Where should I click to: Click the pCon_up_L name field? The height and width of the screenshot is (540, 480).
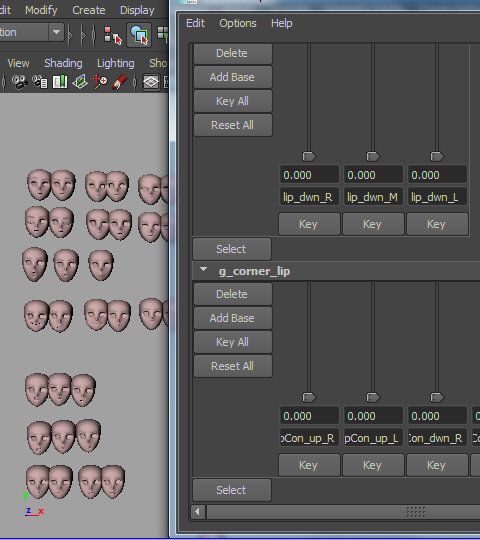373,438
